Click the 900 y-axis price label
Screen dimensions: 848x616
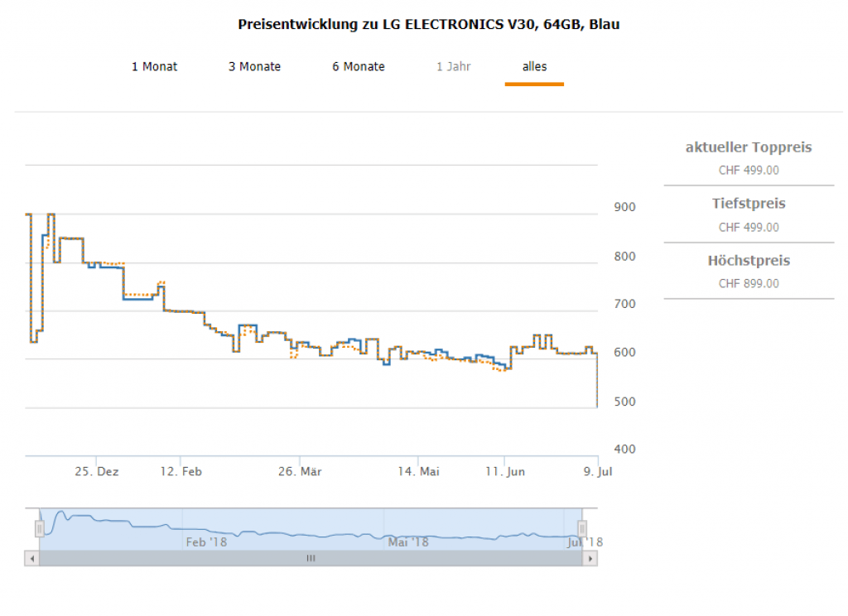(x=624, y=207)
